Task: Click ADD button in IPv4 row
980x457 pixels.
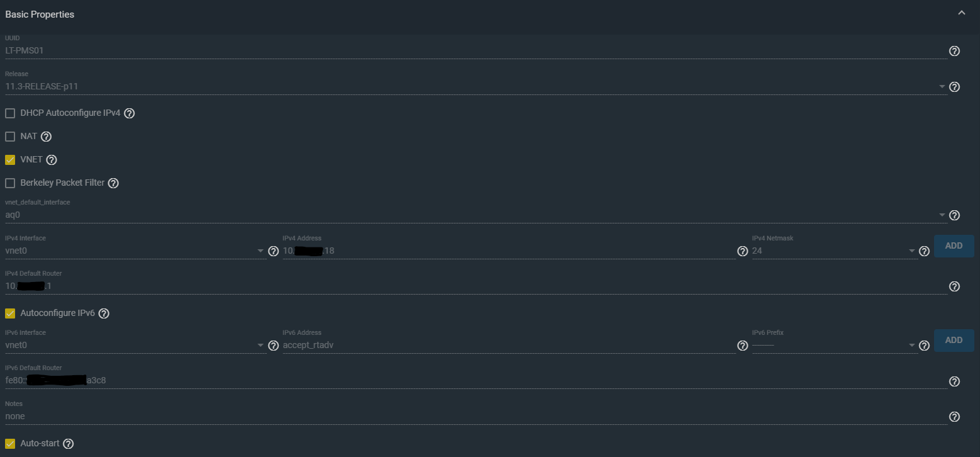Action: (954, 246)
